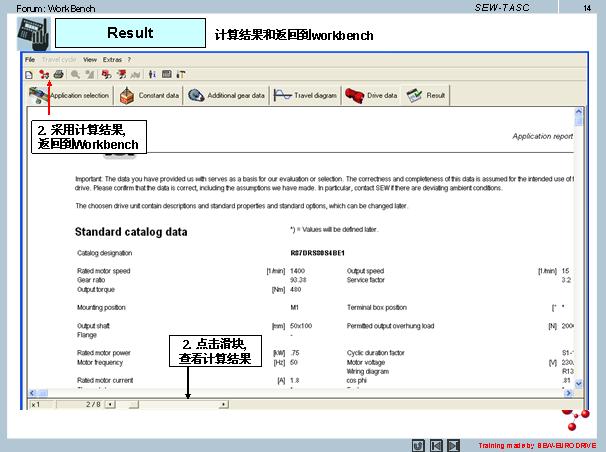Click the red motor Drive data icon
This screenshot has height=452, width=606.
click(354, 95)
